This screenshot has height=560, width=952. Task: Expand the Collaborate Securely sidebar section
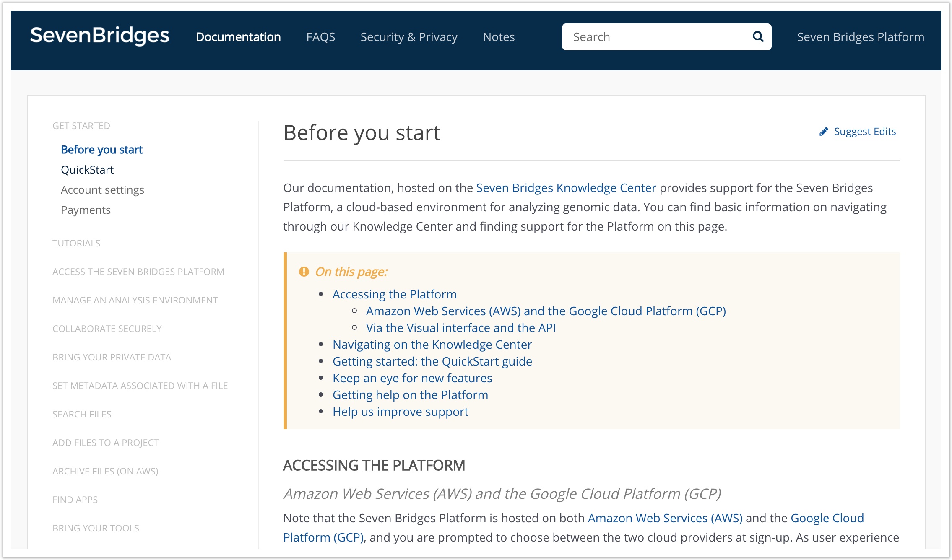click(x=107, y=329)
